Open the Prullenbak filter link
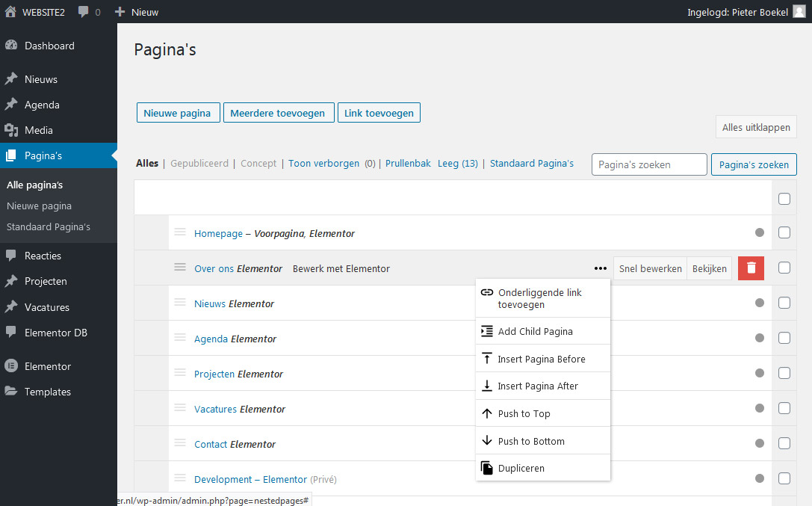 [x=408, y=163]
